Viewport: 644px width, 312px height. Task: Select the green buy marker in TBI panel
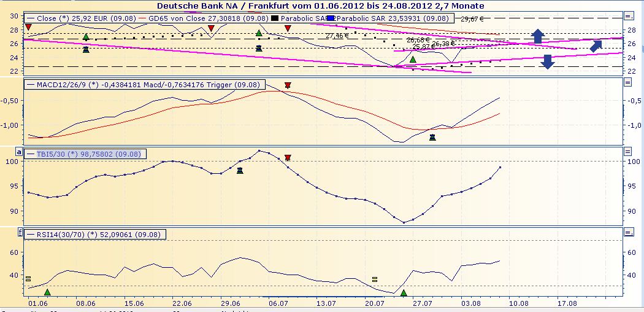[240, 170]
